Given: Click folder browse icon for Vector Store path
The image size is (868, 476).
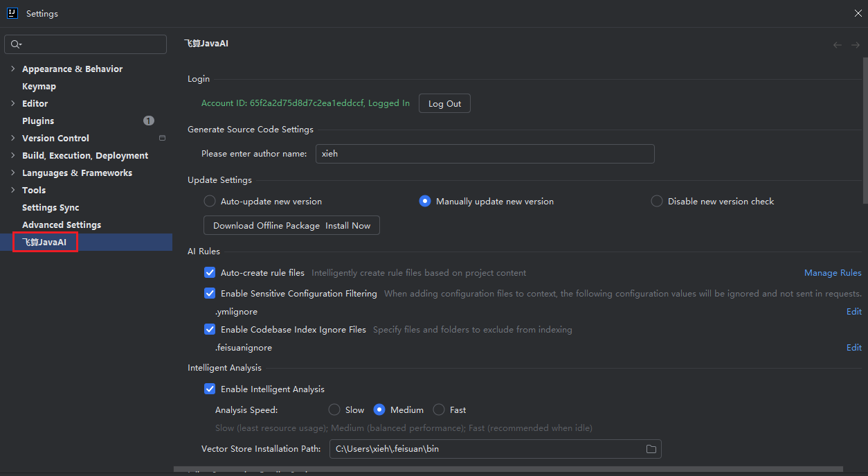Looking at the screenshot, I should point(651,449).
